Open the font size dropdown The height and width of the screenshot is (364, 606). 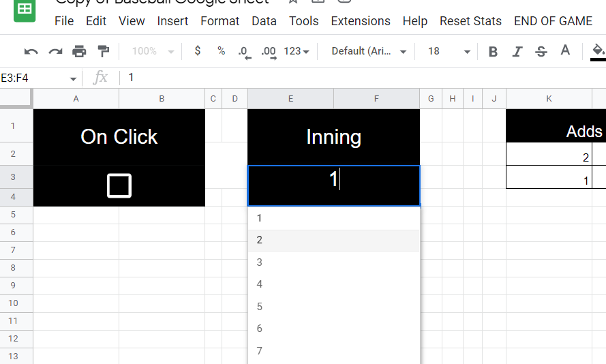pos(449,51)
